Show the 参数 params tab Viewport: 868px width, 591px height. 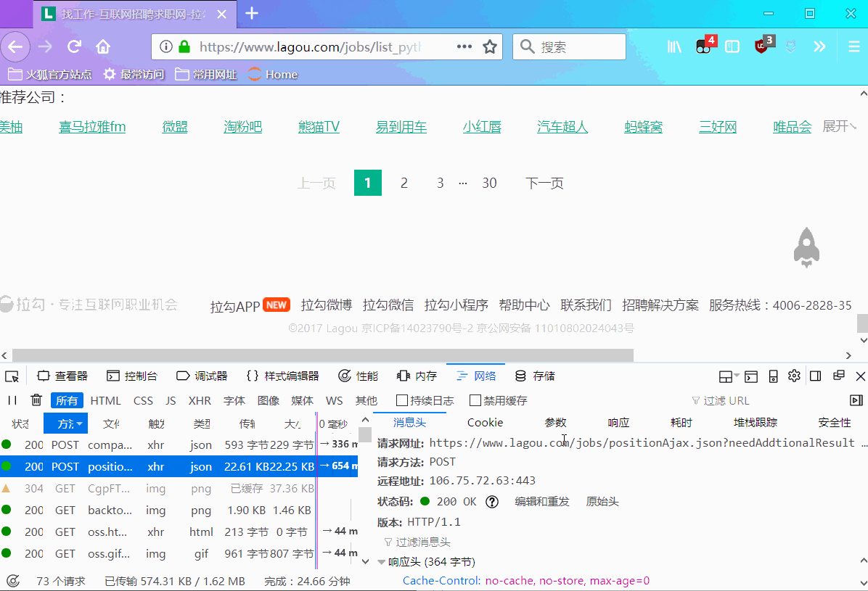555,423
